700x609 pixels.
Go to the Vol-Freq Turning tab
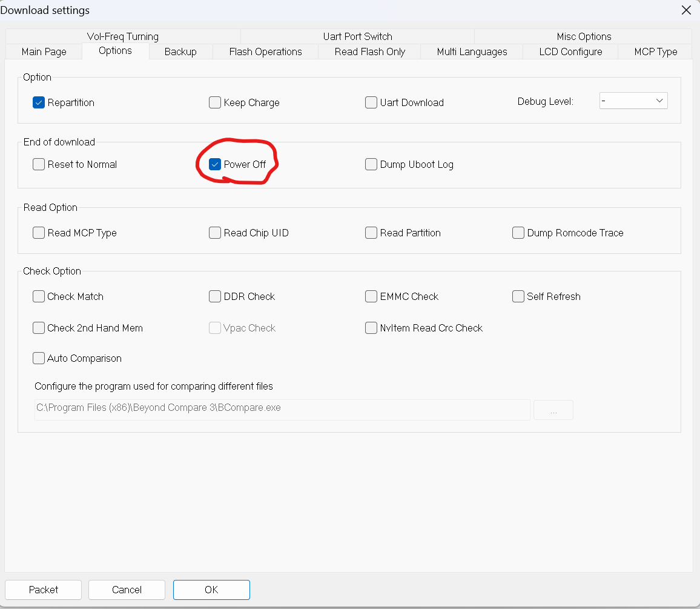tap(123, 36)
